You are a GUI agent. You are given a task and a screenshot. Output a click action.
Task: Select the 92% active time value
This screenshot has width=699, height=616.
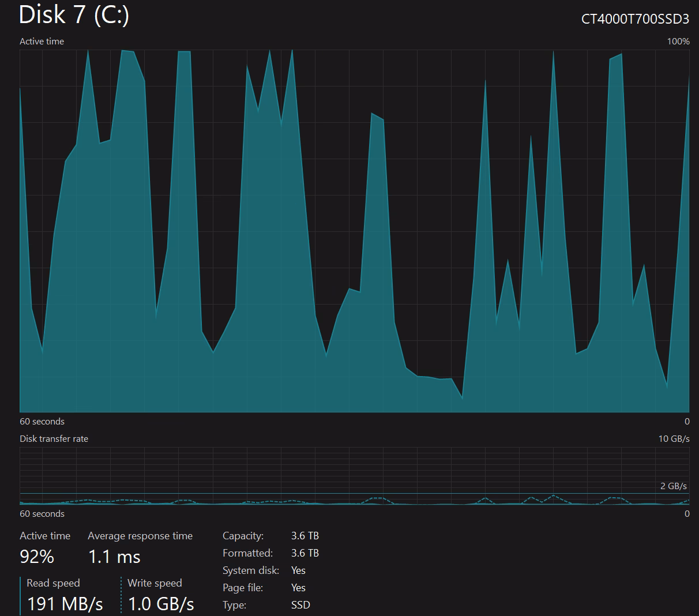pos(37,557)
